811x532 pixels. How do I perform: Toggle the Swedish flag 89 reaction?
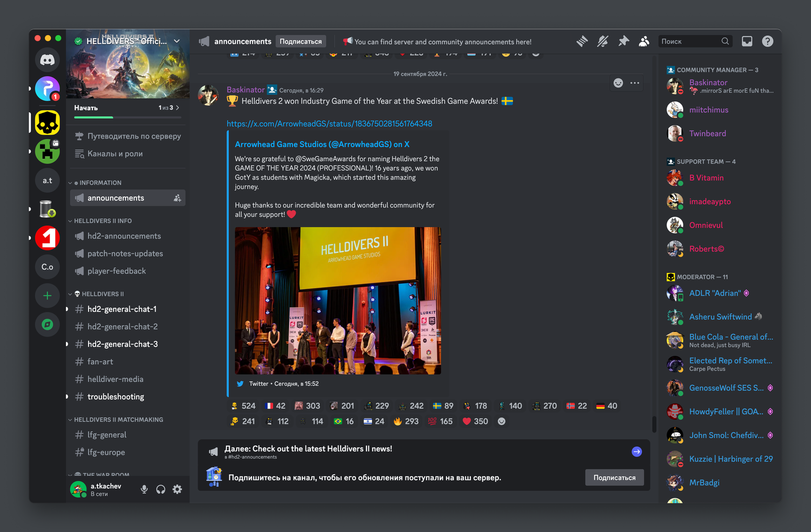pyautogui.click(x=443, y=406)
